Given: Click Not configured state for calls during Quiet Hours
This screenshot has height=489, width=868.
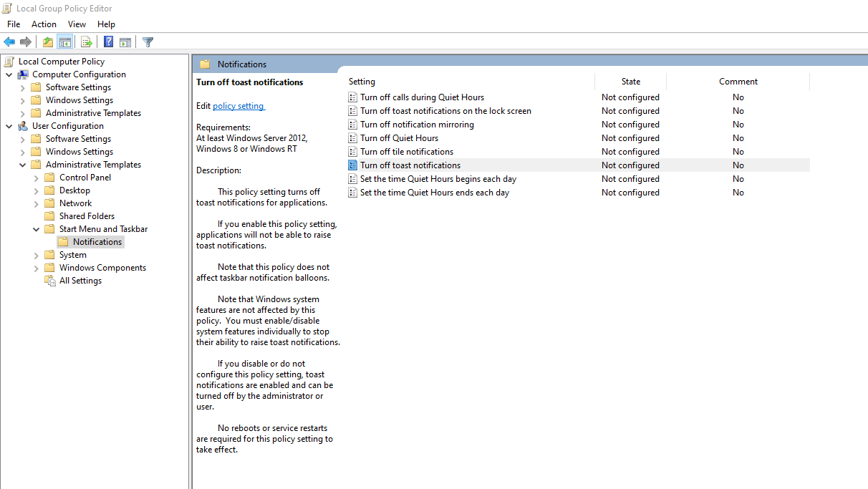Looking at the screenshot, I should point(630,97).
